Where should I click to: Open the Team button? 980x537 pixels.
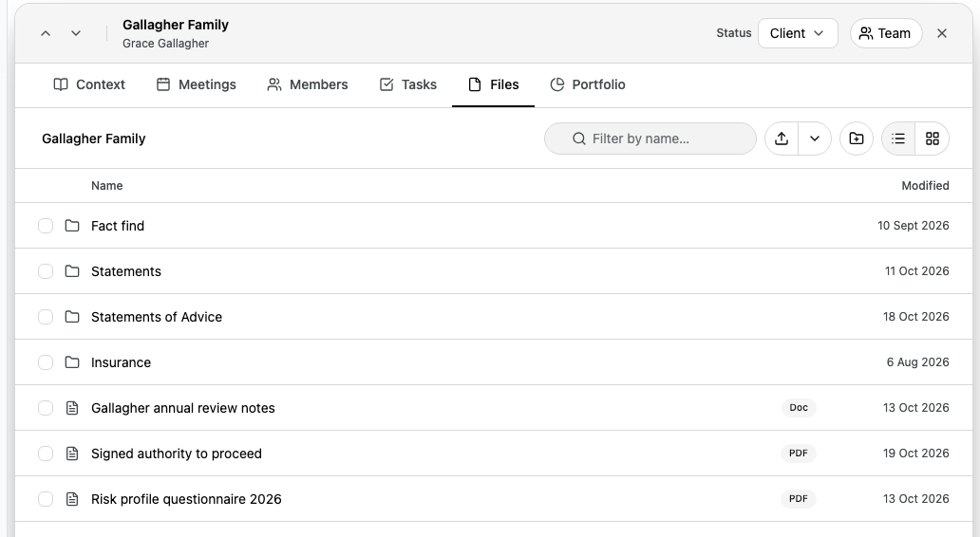click(x=886, y=33)
